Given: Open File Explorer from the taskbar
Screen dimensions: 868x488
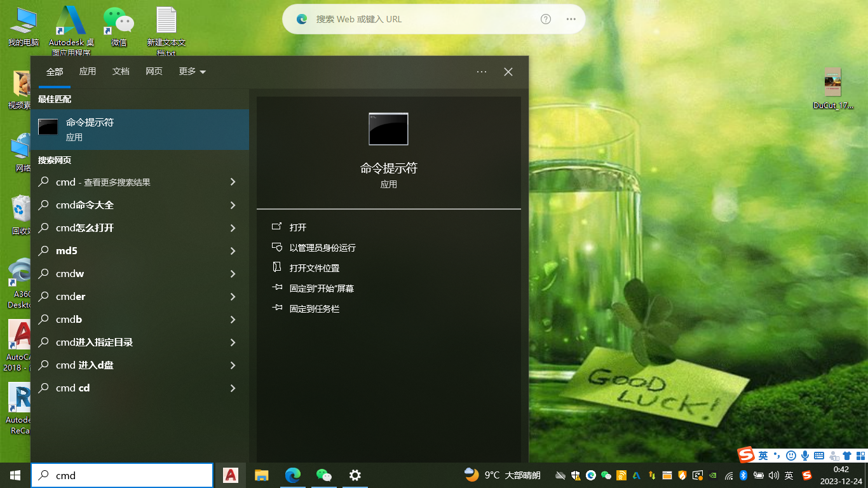Looking at the screenshot, I should pyautogui.click(x=261, y=475).
